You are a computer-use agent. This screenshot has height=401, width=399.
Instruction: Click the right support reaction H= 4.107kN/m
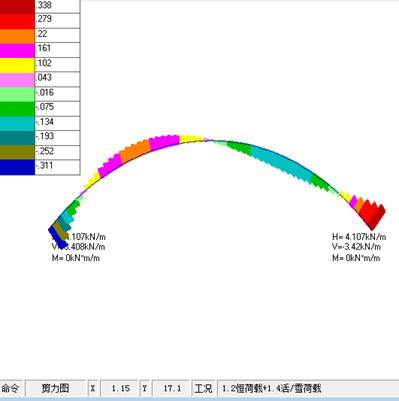coord(359,237)
